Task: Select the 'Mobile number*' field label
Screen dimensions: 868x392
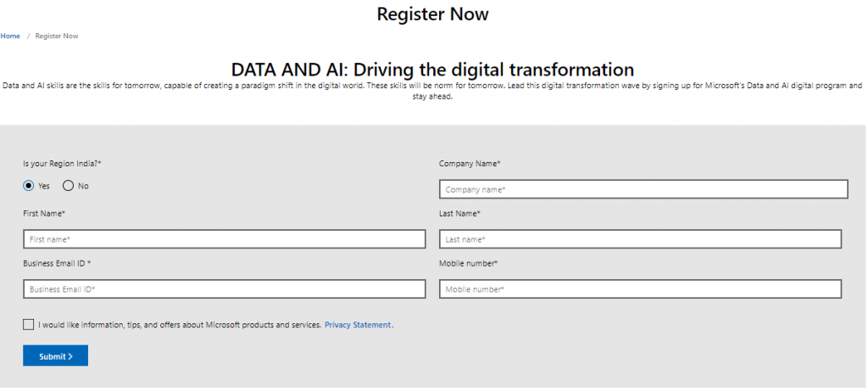Action: pyautogui.click(x=468, y=263)
